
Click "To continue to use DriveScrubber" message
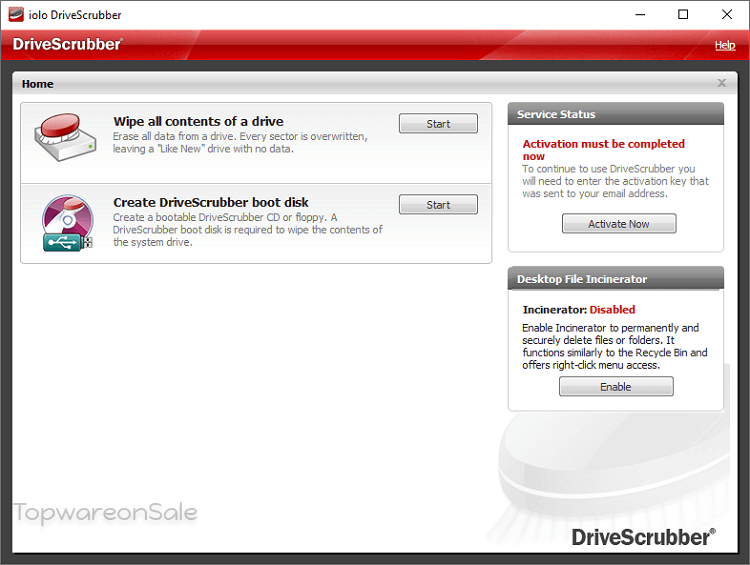615,181
